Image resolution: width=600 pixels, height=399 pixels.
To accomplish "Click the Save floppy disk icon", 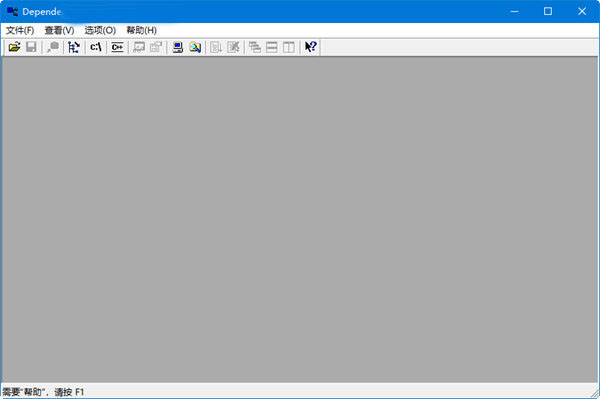I will pos(31,47).
